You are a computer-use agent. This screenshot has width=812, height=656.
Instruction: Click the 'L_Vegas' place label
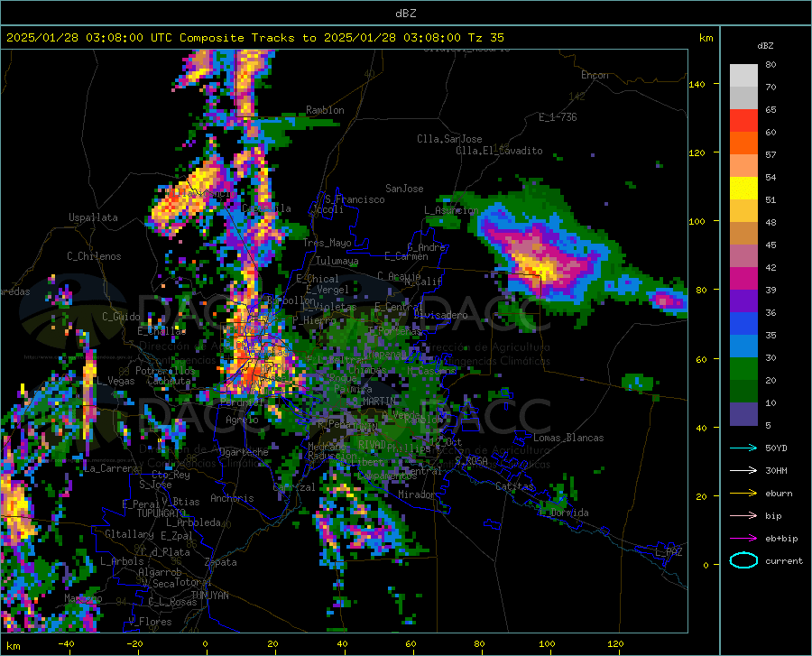115,381
